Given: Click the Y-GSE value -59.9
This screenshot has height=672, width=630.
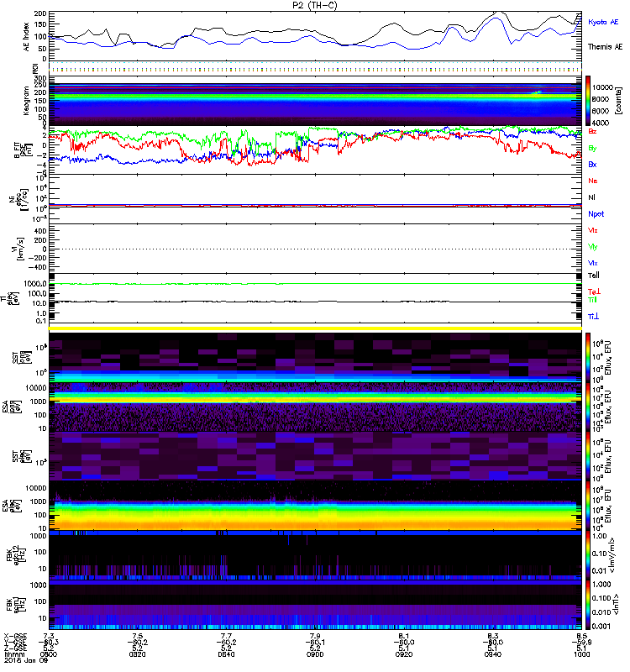Looking at the screenshot, I should (x=581, y=643).
